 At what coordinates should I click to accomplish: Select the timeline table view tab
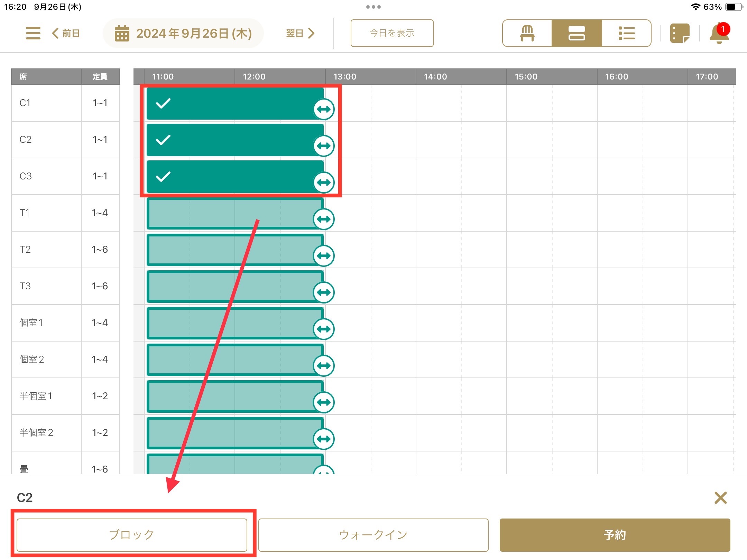tap(577, 34)
